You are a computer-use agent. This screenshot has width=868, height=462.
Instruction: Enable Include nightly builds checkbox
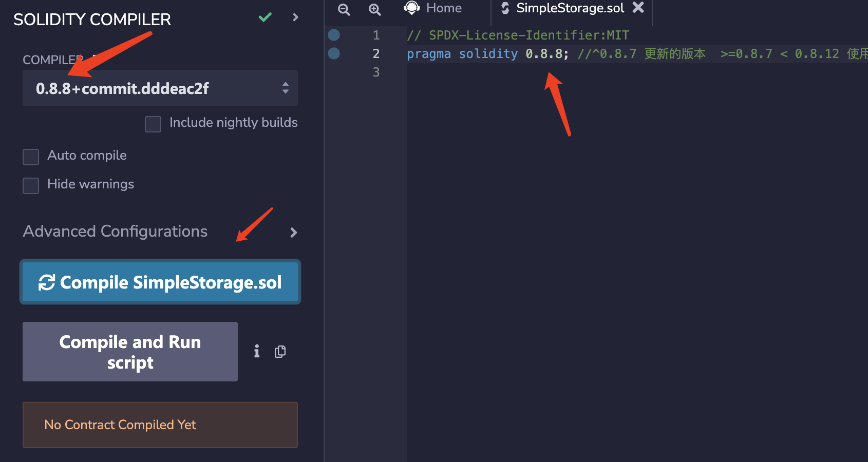tap(153, 124)
